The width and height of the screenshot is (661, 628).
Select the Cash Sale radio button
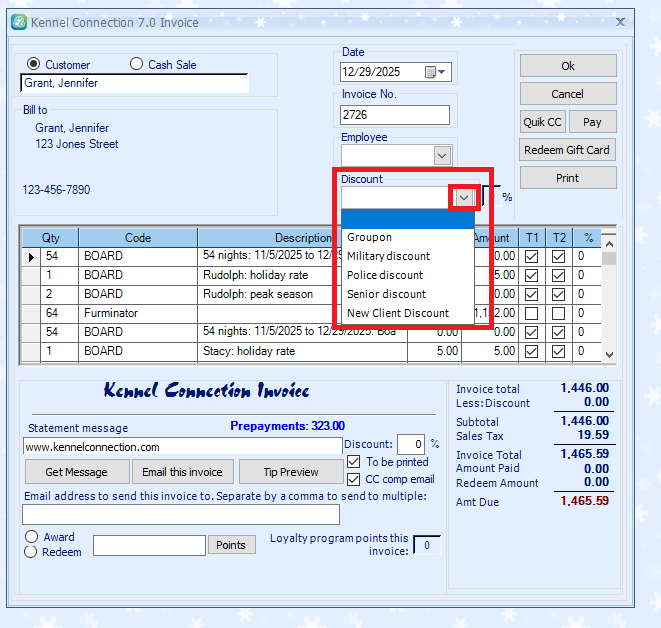coord(137,64)
